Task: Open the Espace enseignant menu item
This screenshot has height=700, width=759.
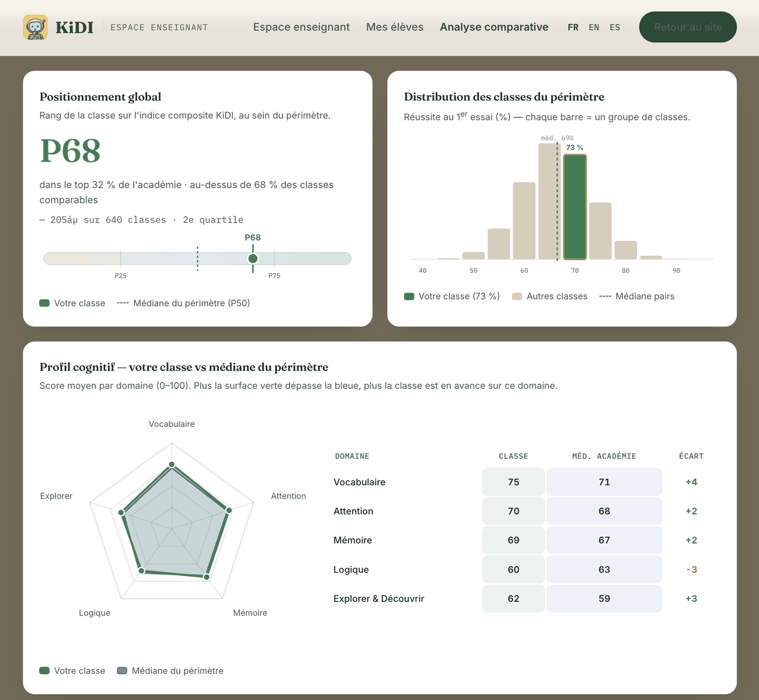Action: [301, 27]
